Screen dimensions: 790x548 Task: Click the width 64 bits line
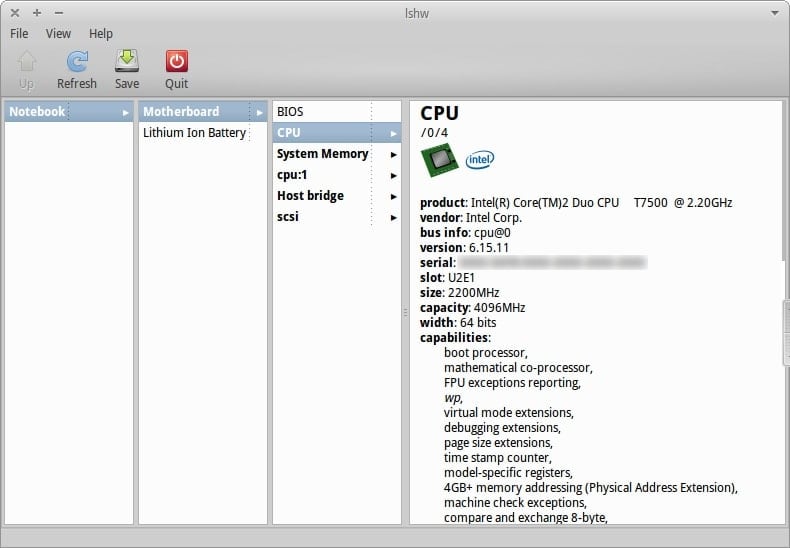coord(458,323)
